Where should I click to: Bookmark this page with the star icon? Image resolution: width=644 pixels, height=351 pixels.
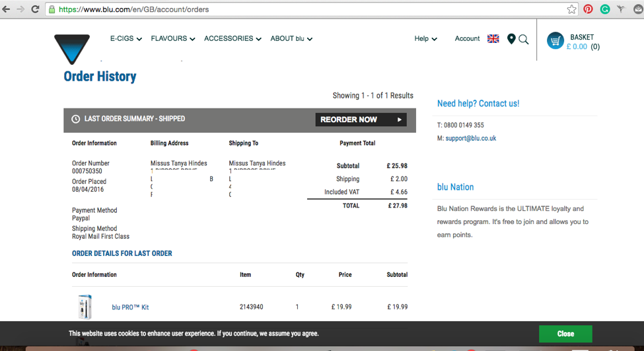click(571, 9)
